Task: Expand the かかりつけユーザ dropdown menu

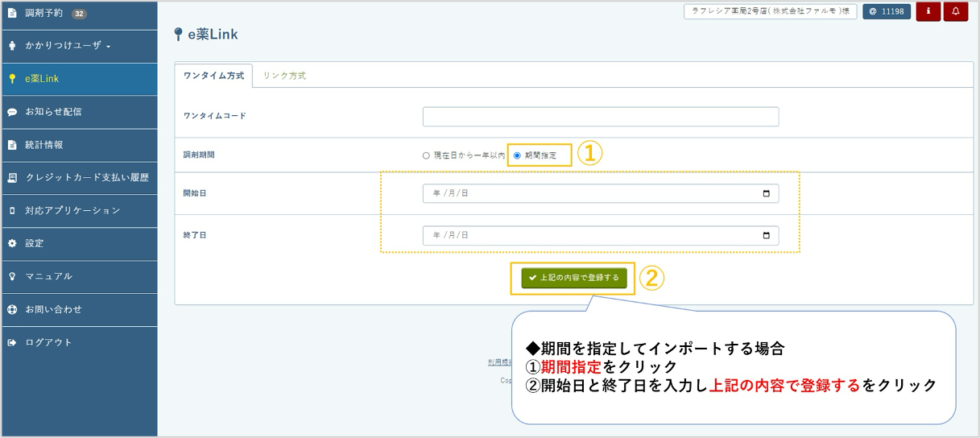Action: pyautogui.click(x=68, y=45)
